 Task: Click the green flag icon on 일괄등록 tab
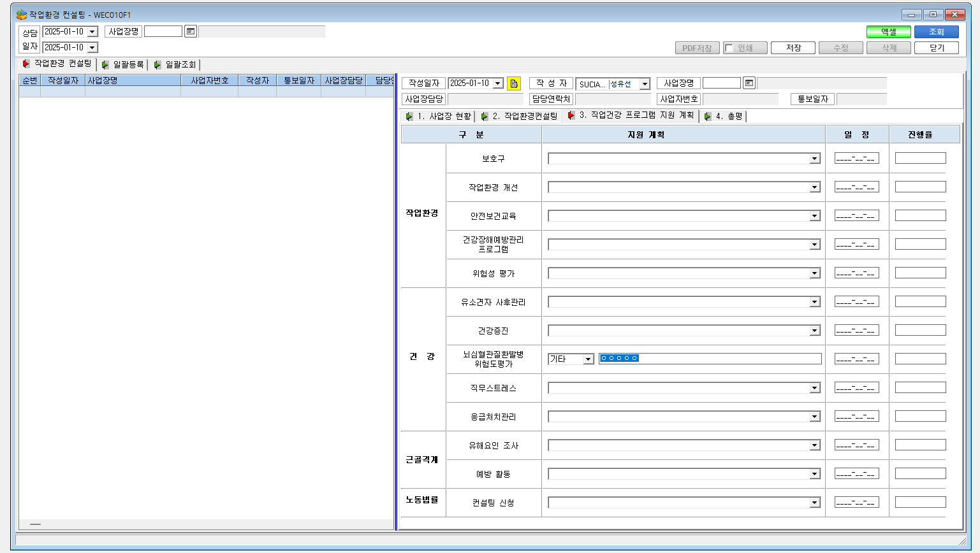click(105, 64)
